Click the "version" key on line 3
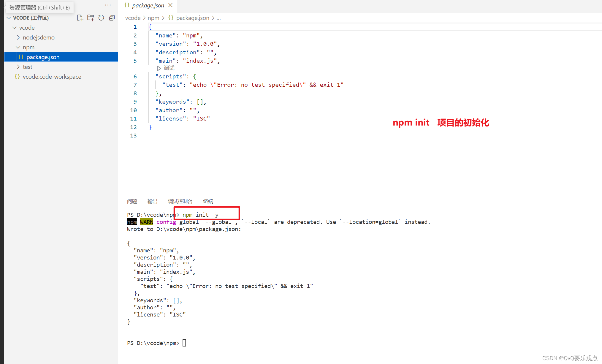The height and width of the screenshot is (364, 602). [x=171, y=44]
